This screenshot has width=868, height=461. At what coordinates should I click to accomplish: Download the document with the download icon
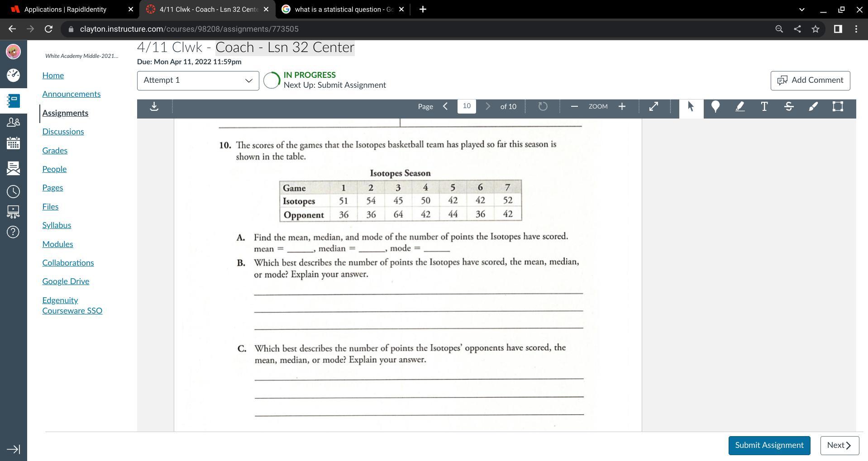click(x=154, y=107)
